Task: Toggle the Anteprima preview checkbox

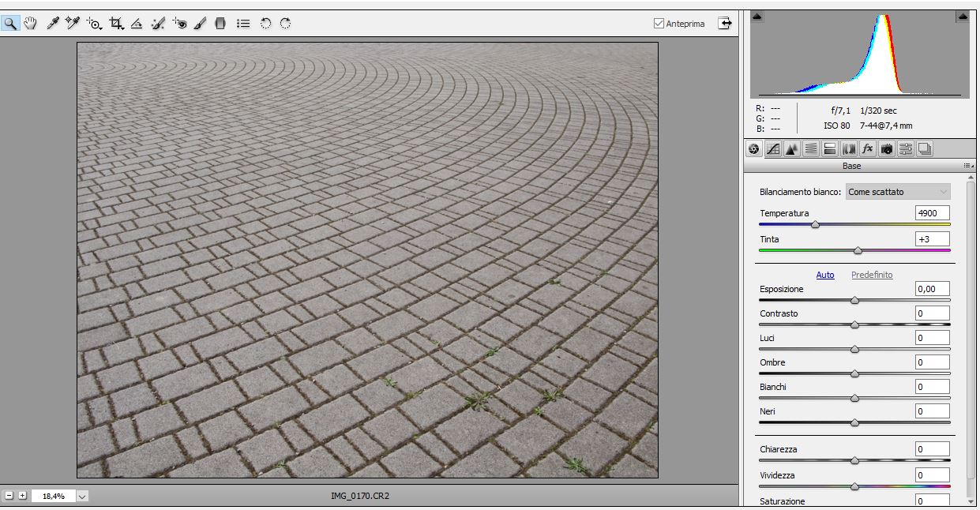Action: [x=659, y=24]
